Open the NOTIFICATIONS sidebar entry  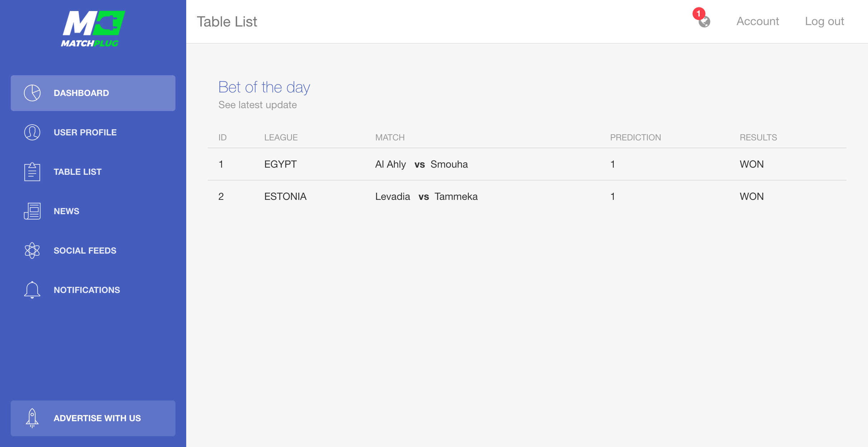[x=93, y=290]
